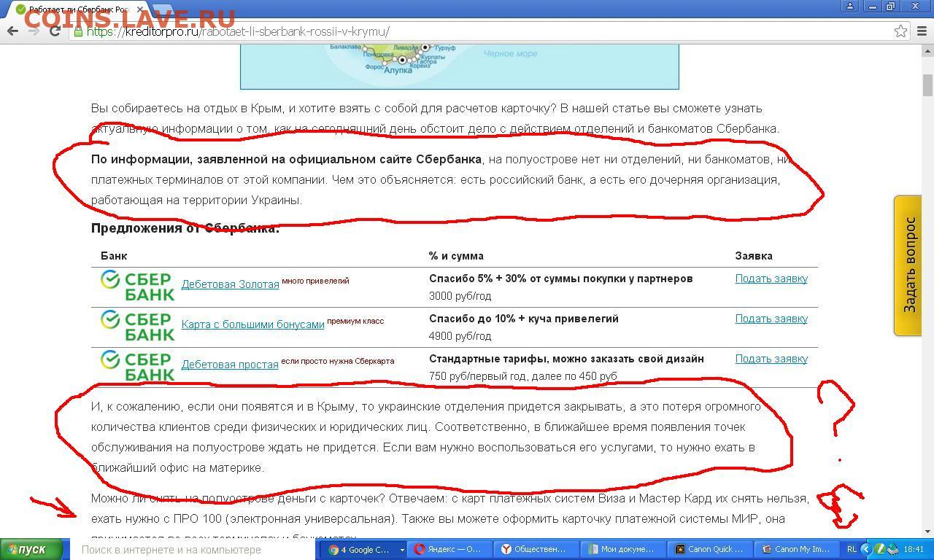This screenshot has height=560, width=934.
Task: Open 'Мои докуме...' taskbar window
Action: [x=625, y=550]
